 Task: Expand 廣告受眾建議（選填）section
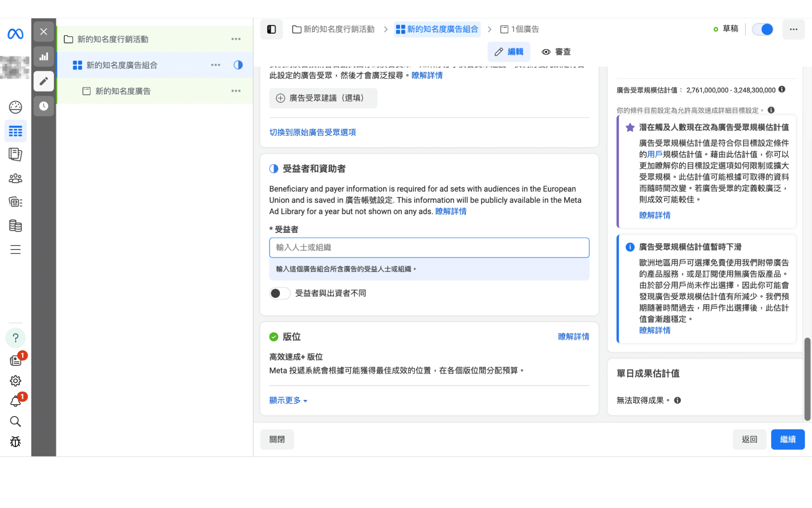pyautogui.click(x=323, y=98)
